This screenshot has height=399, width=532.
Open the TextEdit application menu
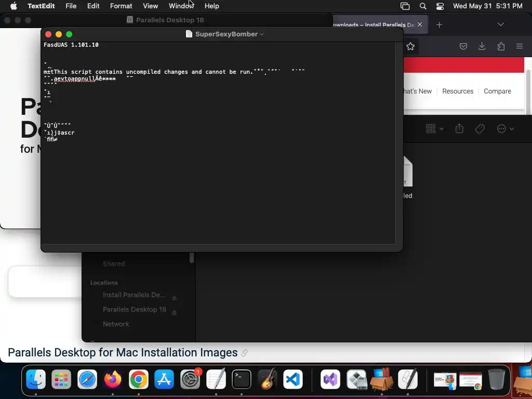pyautogui.click(x=41, y=6)
